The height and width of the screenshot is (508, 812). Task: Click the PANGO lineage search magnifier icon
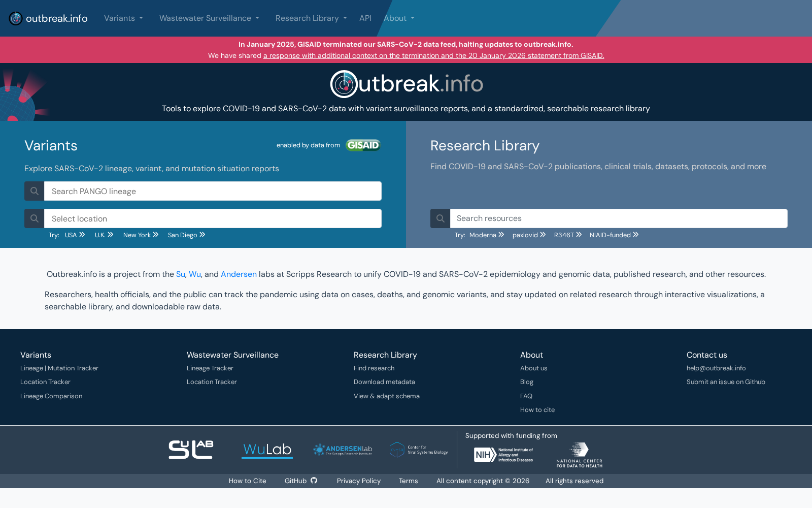(x=35, y=191)
